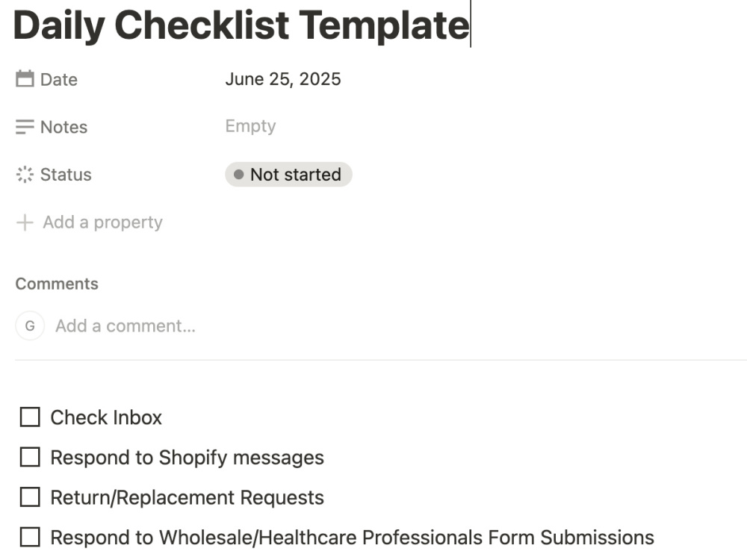Tick the Return/Replacement Requests checkbox
Image resolution: width=747 pixels, height=560 pixels.
pos(30,497)
